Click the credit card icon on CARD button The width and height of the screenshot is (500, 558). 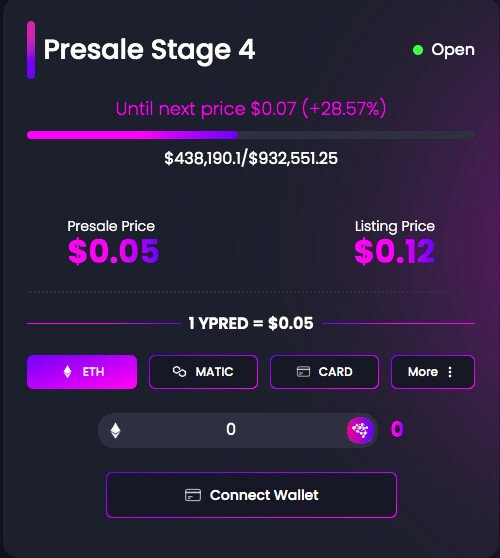[x=303, y=372]
